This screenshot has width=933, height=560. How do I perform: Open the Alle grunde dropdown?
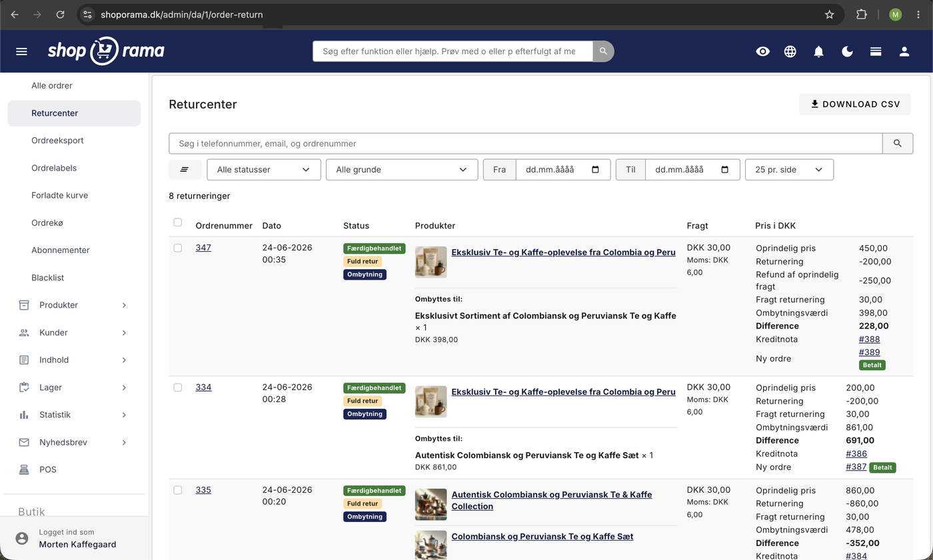(402, 170)
